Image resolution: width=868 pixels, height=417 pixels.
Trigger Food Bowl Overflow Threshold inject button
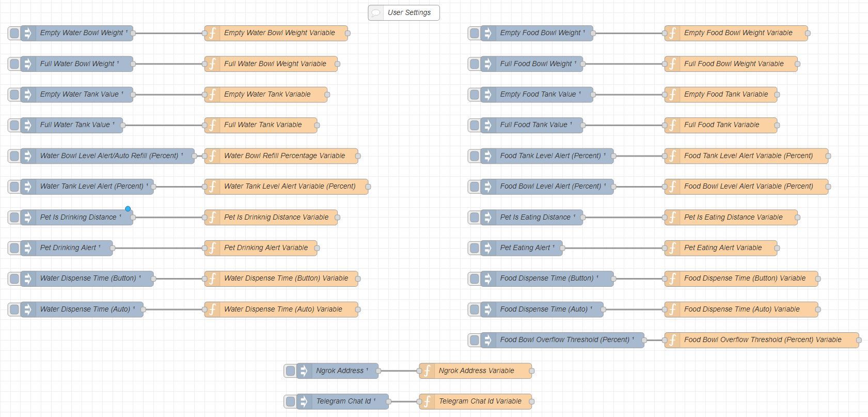coord(474,340)
